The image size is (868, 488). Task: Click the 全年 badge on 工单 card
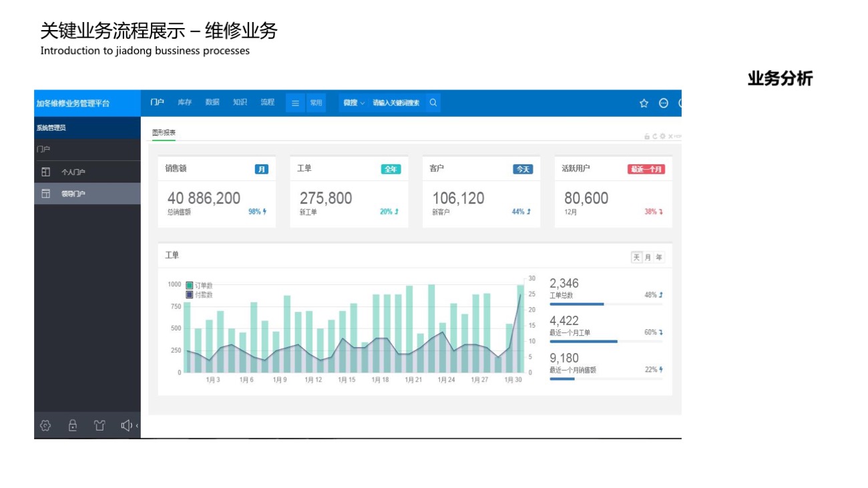pyautogui.click(x=391, y=170)
